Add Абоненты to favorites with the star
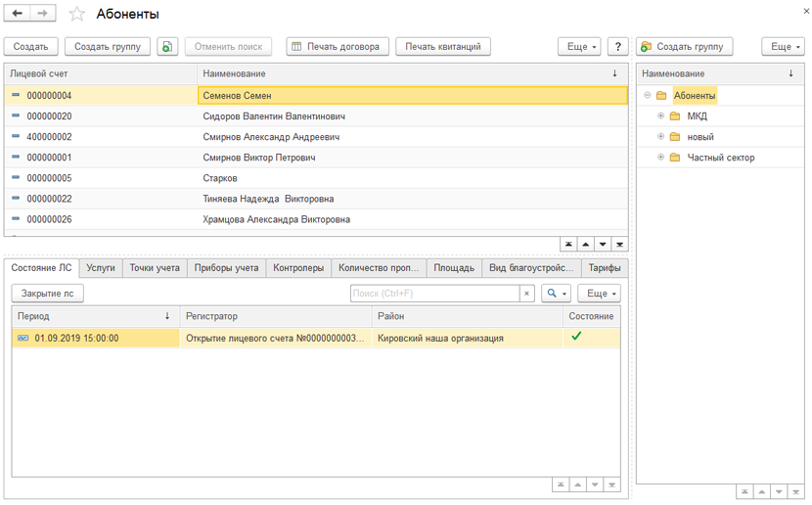The height and width of the screenshot is (505, 812). pos(76,15)
